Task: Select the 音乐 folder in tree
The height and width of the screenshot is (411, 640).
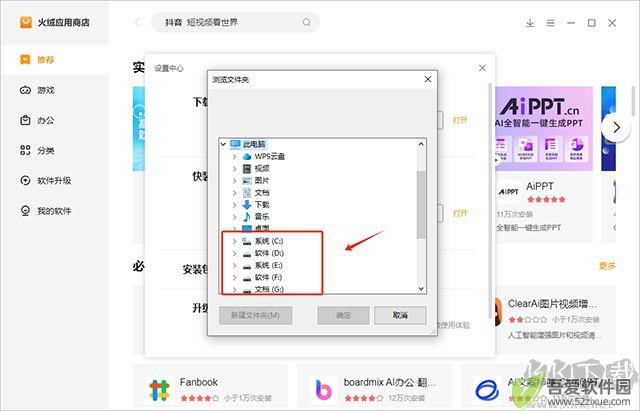Action: pos(262,216)
